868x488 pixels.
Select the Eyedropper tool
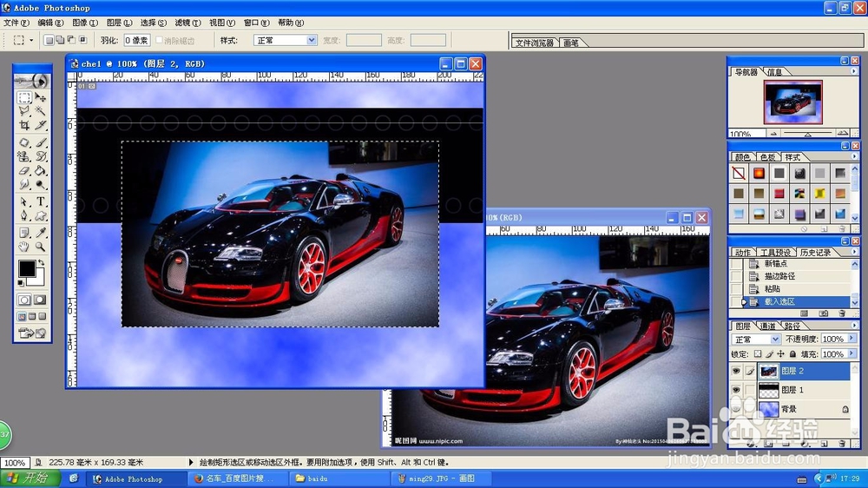(x=41, y=233)
